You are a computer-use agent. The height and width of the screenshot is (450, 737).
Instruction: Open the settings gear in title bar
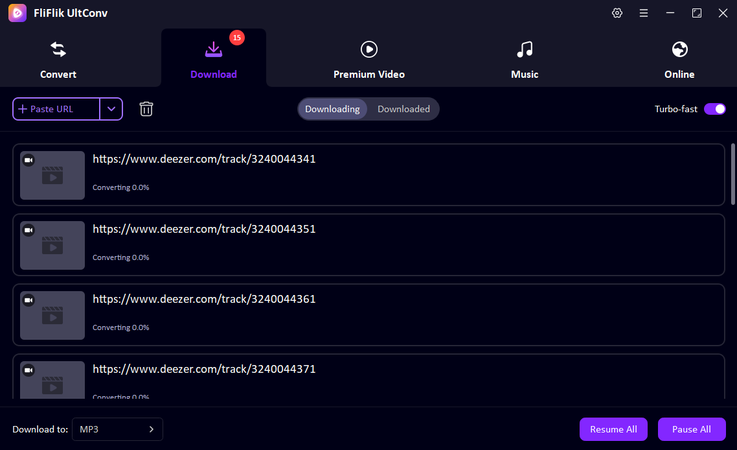coord(617,13)
